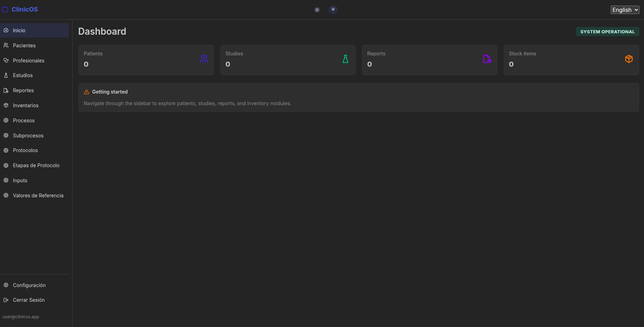
Task: Select Etapas de Protocolo in sidebar
Action: tap(36, 165)
